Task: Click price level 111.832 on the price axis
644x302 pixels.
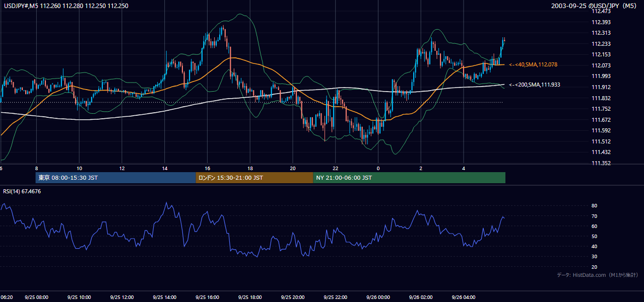Action: 601,98
